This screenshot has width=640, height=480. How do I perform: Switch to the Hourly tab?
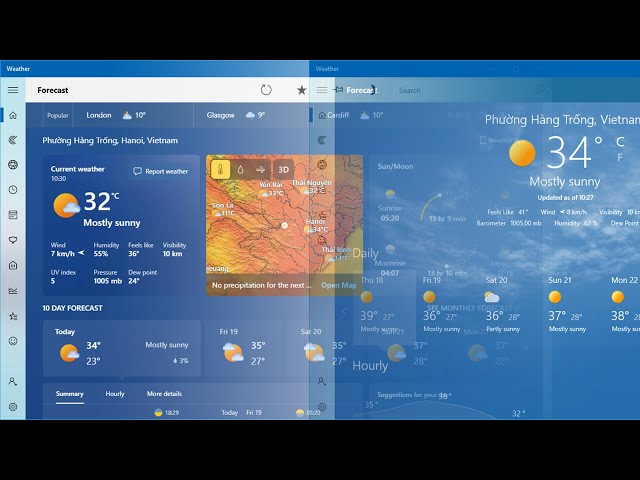point(115,394)
